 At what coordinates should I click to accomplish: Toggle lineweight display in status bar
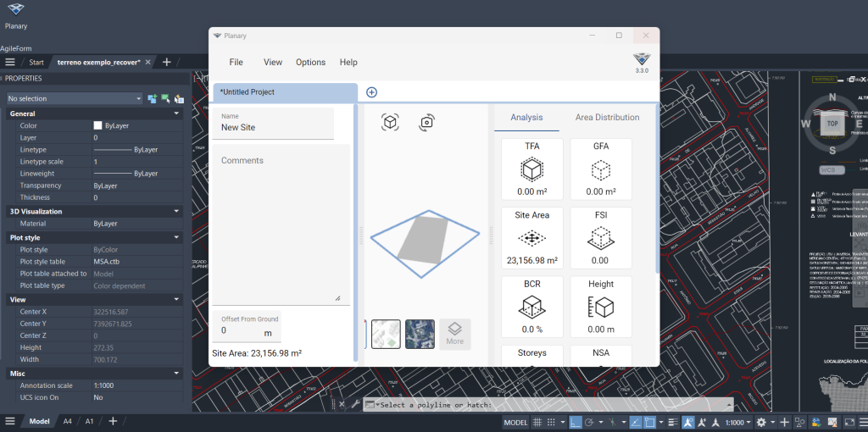pos(672,423)
